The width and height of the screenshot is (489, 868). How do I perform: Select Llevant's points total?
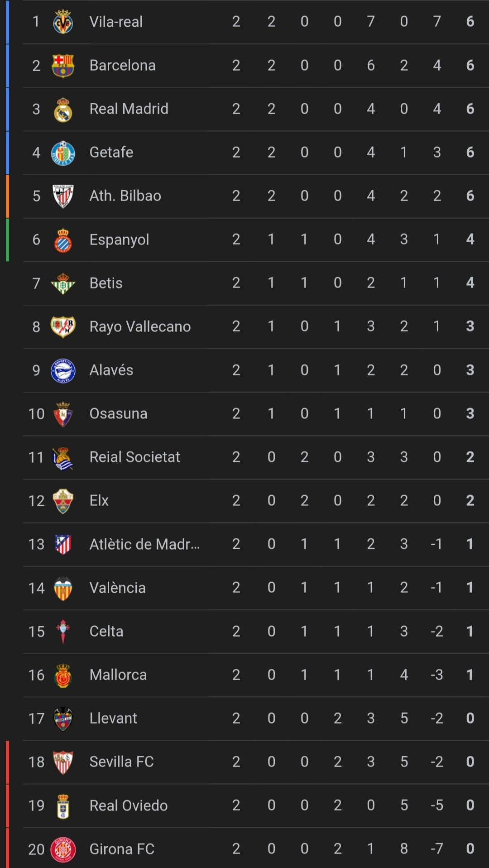(470, 718)
